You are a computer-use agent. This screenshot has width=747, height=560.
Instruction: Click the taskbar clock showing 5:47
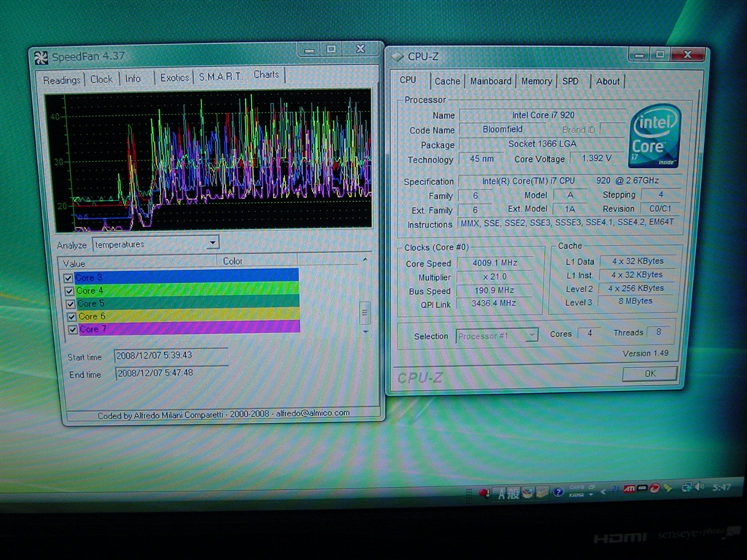coord(721,487)
